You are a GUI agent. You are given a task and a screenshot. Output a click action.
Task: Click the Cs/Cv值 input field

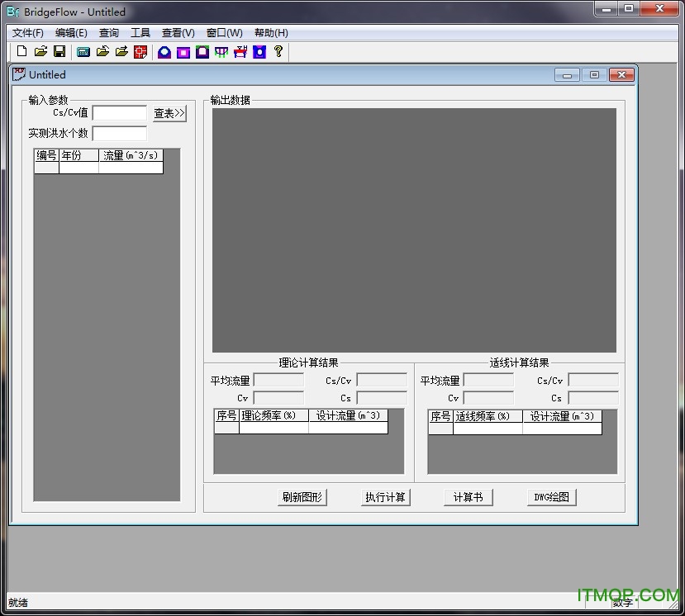(x=119, y=113)
